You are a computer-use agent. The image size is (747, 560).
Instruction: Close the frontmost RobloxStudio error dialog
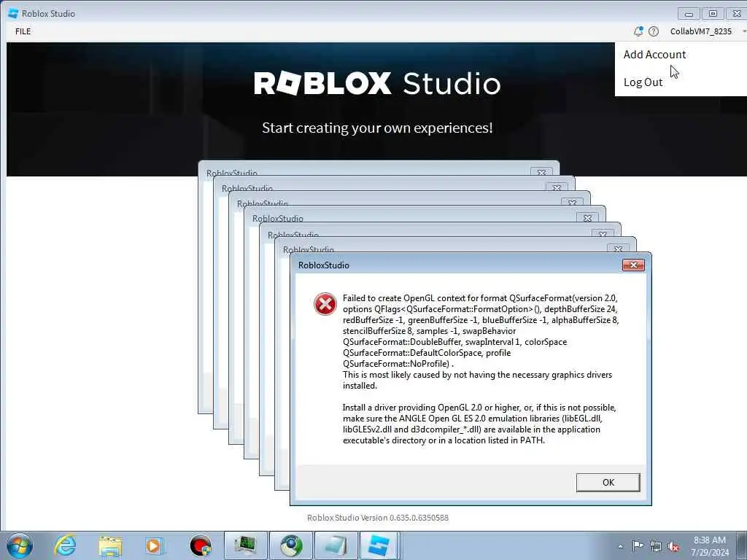click(633, 265)
